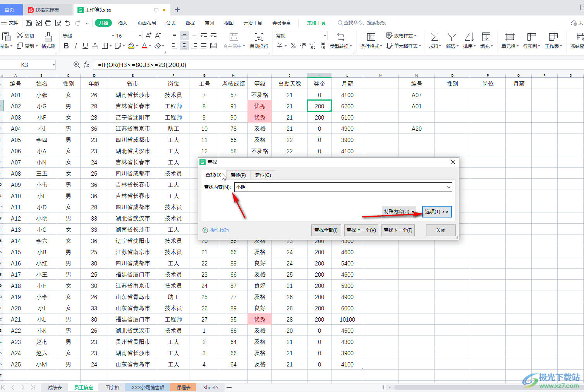Switch to the Go To (定位) tab in dialog

(263, 175)
